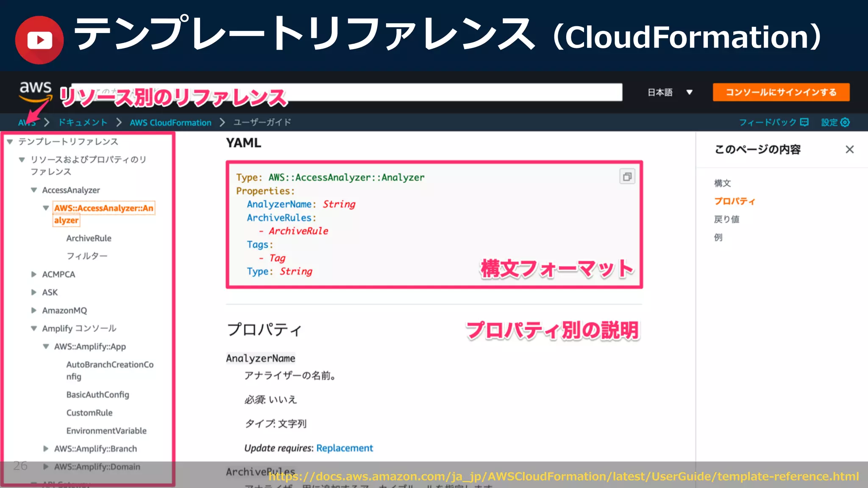Image resolution: width=868 pixels, height=488 pixels.
Task: Open AmazonMQ sidebar item
Action: click(64, 311)
